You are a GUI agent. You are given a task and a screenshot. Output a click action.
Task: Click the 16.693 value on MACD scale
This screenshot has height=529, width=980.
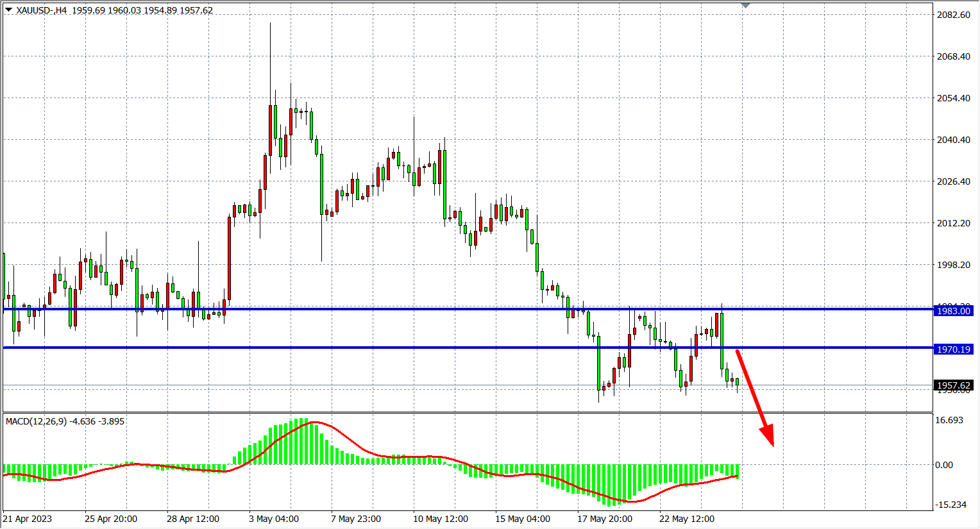949,420
